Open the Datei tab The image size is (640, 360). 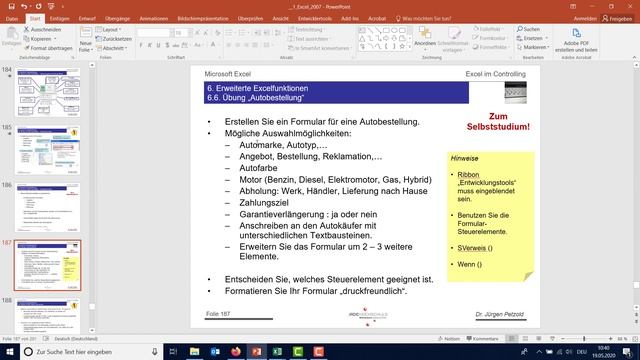(x=12, y=19)
